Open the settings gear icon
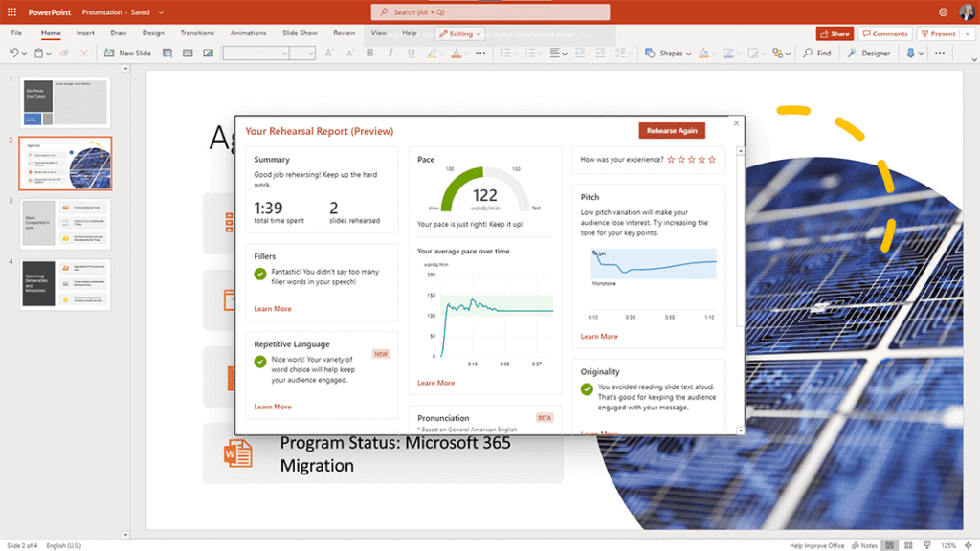 pyautogui.click(x=943, y=12)
